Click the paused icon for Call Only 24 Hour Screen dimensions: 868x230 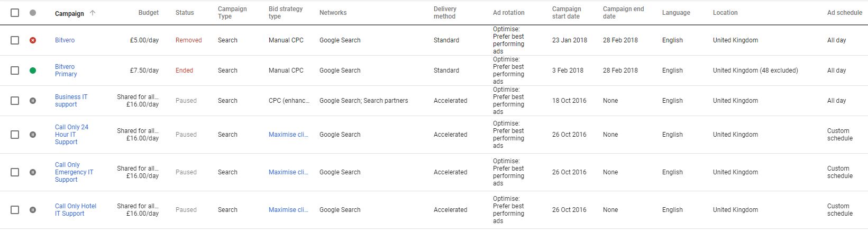[33, 135]
